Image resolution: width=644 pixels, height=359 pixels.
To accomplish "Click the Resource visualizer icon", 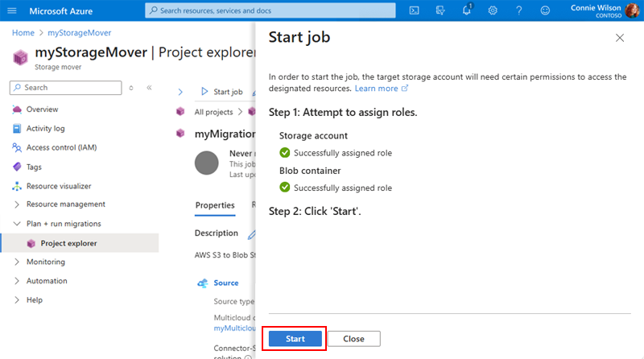I will coord(17,186).
